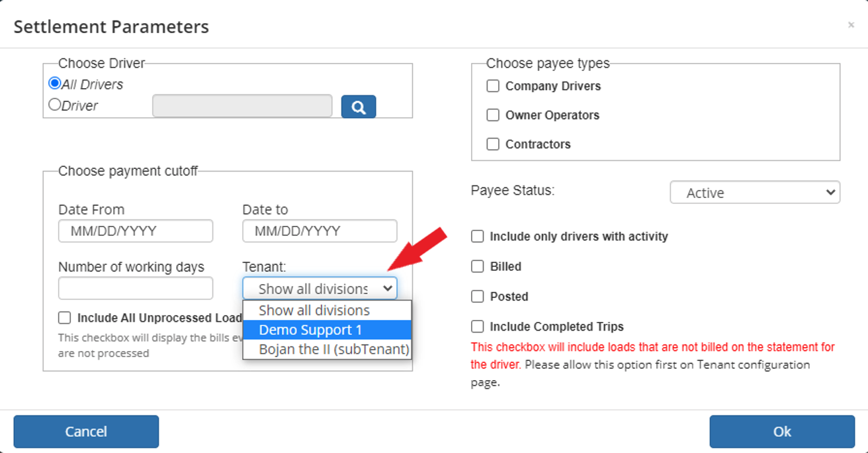Viewport: 868px width, 453px height.
Task: Toggle Include only drivers with activity
Action: pyautogui.click(x=477, y=236)
